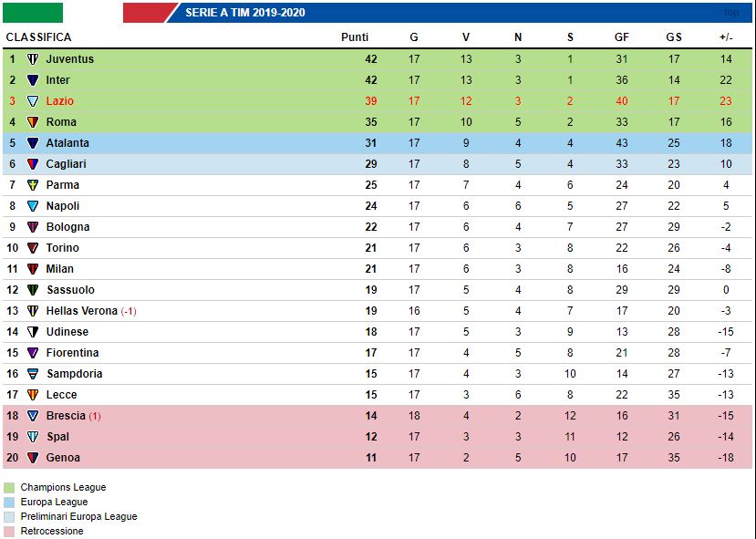
Task: Click the Genoa crest icon
Action: pos(33,458)
